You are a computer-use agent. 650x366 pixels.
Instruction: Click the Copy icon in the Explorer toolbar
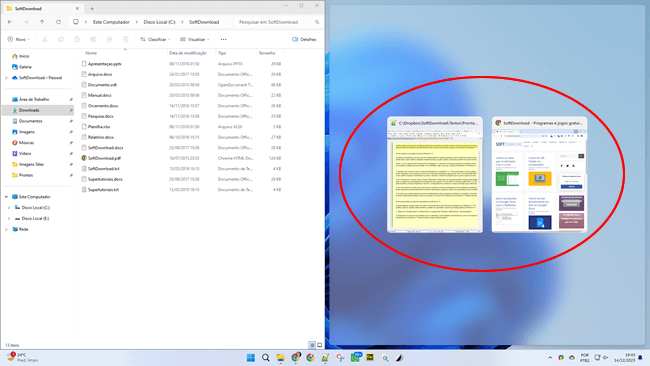(61, 39)
